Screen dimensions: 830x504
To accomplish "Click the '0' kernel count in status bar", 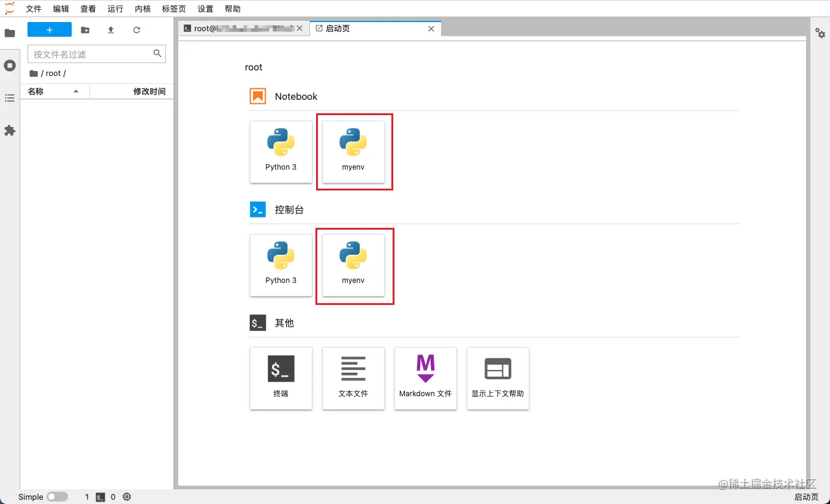I will 113,497.
